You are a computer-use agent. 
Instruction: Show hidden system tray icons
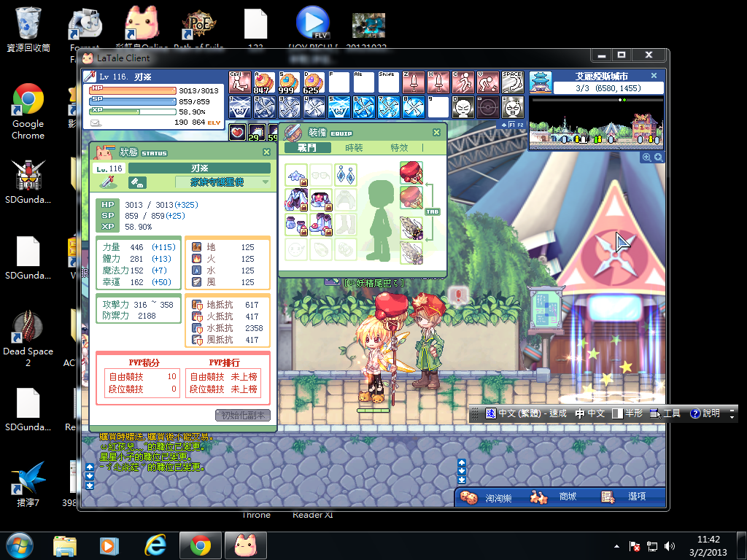617,546
